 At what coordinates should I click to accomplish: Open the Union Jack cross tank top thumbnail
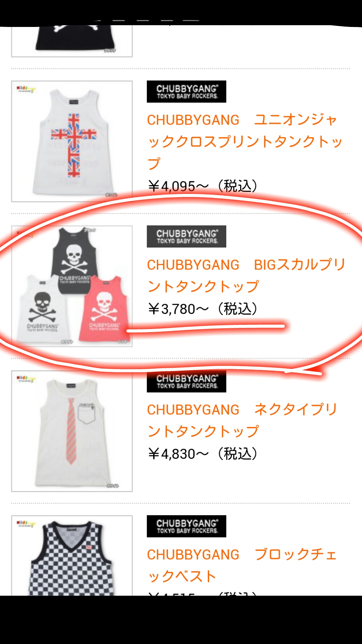point(72,141)
